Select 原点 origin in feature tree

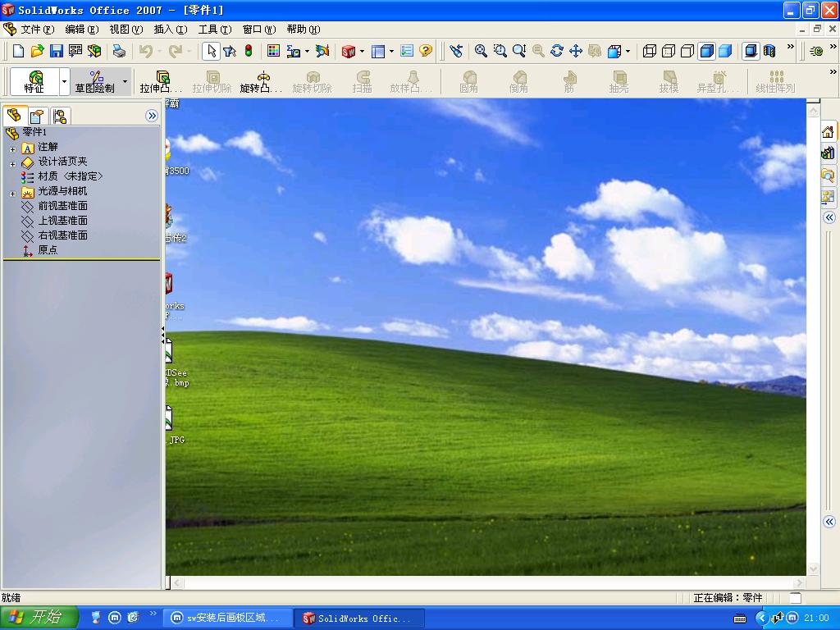pyautogui.click(x=47, y=249)
